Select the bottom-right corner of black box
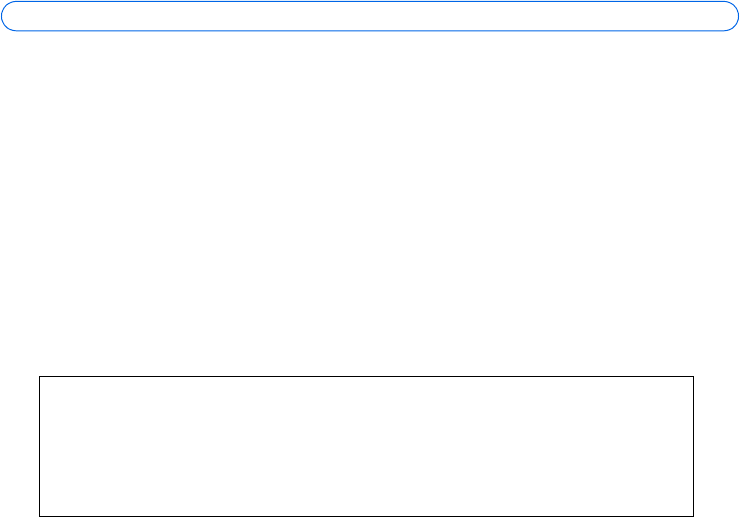The height and width of the screenshot is (517, 740). pyautogui.click(x=693, y=515)
